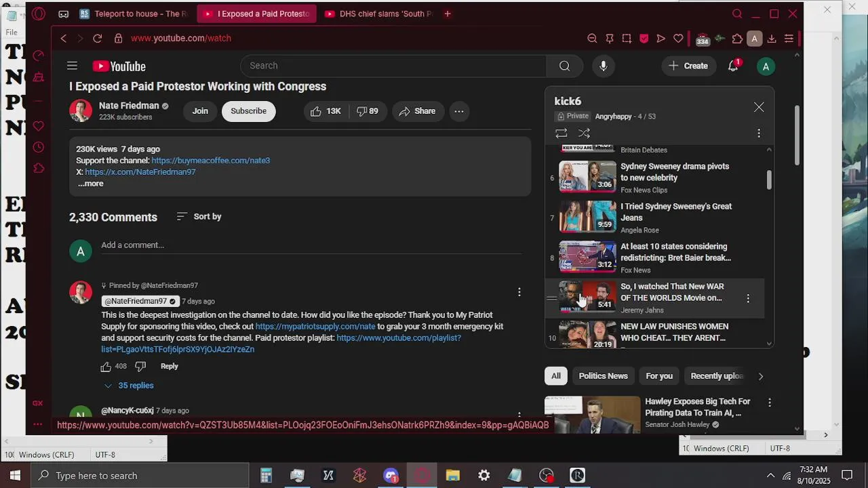Open options for Hawley Exposes Big Tech video

[x=770, y=403]
